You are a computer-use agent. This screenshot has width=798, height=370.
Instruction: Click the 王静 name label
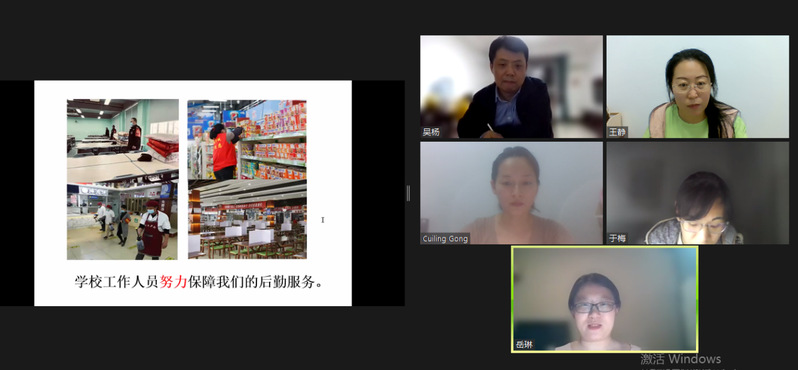(617, 132)
